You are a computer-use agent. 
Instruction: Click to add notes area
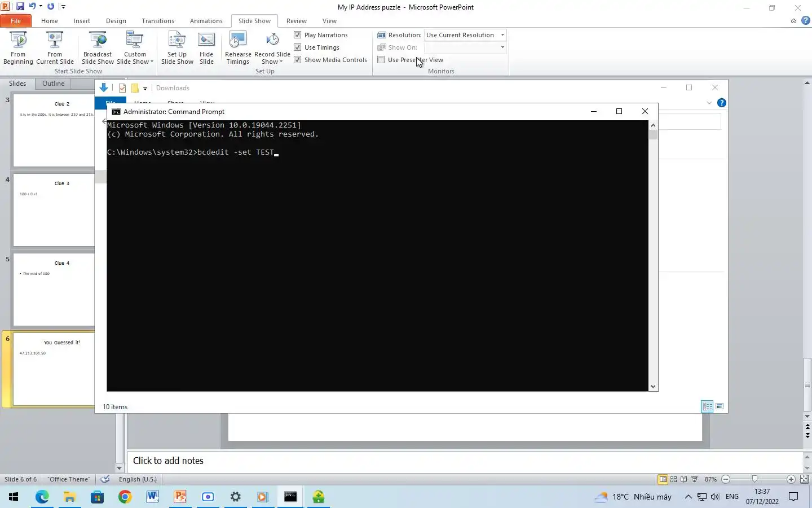(x=465, y=461)
